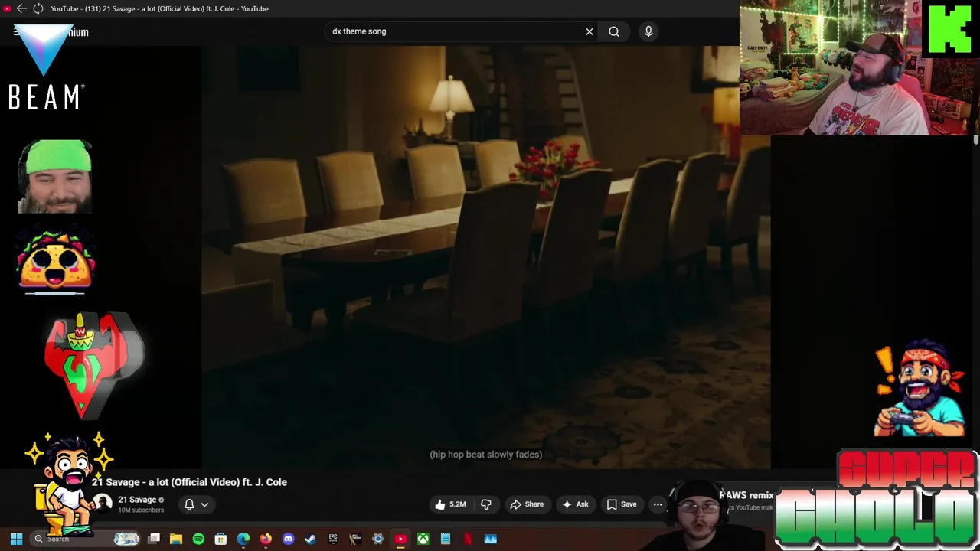Go back with the browser back arrow
The height and width of the screenshot is (551, 980).
[22, 8]
